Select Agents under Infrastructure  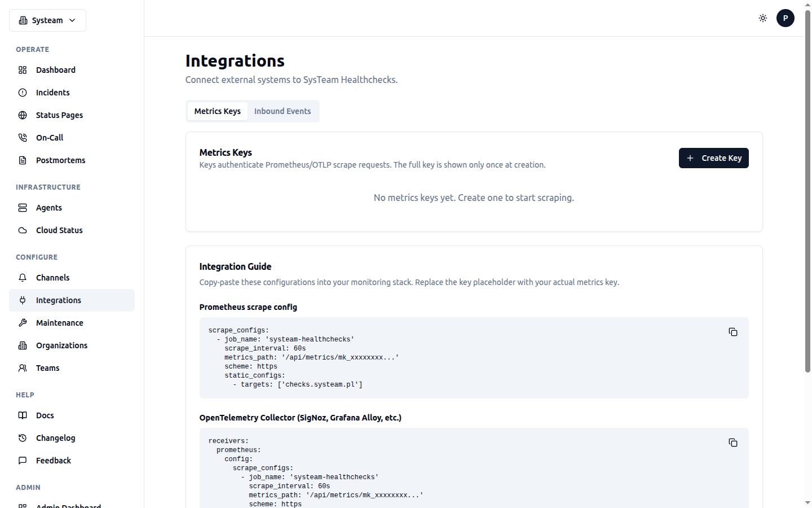pyautogui.click(x=72, y=208)
